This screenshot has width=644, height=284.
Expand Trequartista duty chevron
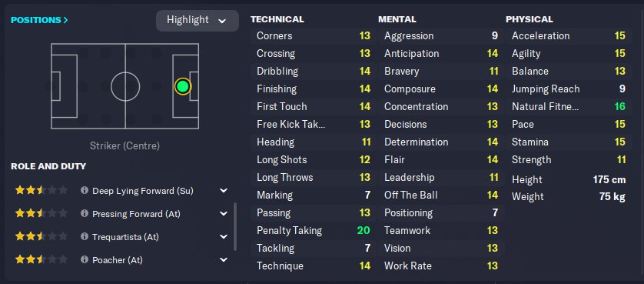pos(224,237)
